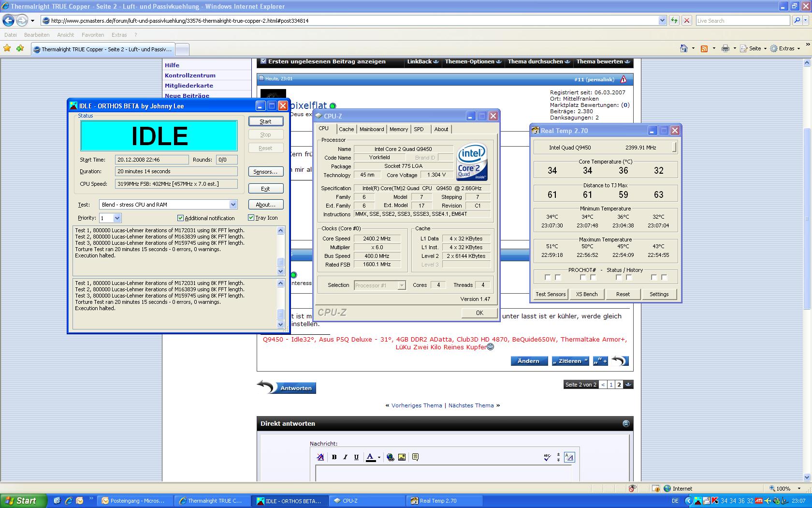Toggle first PROCHOT# core 2 checkbox
The height and width of the screenshot is (508, 812).
618,277
